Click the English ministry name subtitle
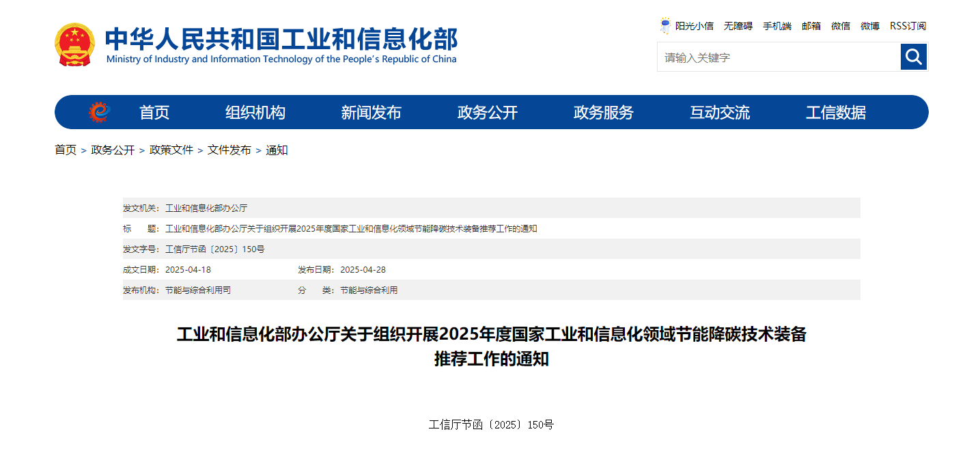 tap(281, 59)
